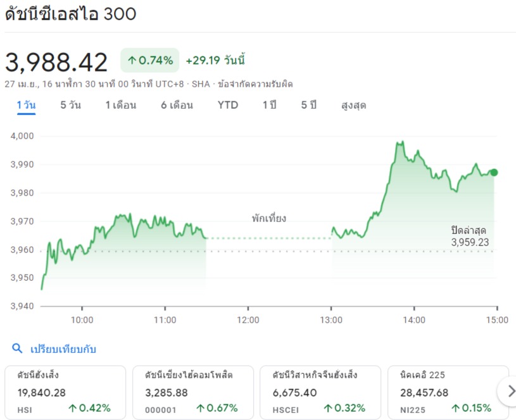Select the สูงสุด maximum range tab

tap(354, 106)
